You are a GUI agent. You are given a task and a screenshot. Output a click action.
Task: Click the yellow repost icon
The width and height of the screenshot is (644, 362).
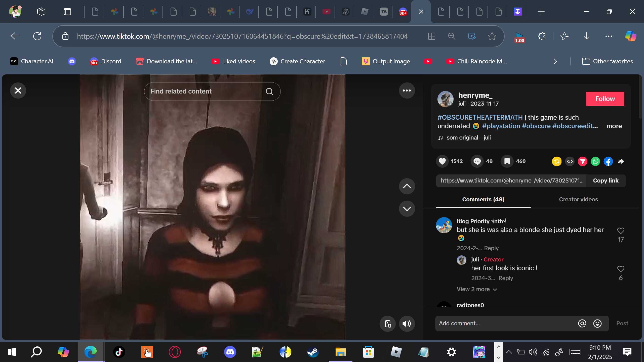click(556, 161)
